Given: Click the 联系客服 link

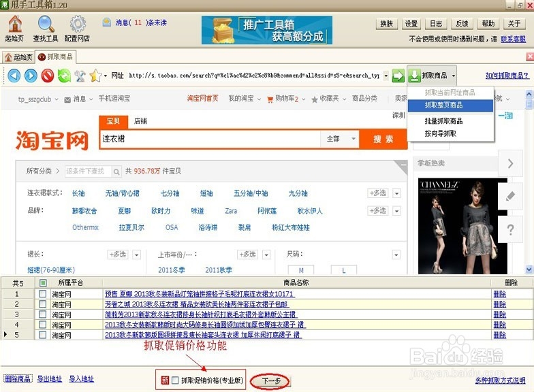Looking at the screenshot, I should coord(513,39).
